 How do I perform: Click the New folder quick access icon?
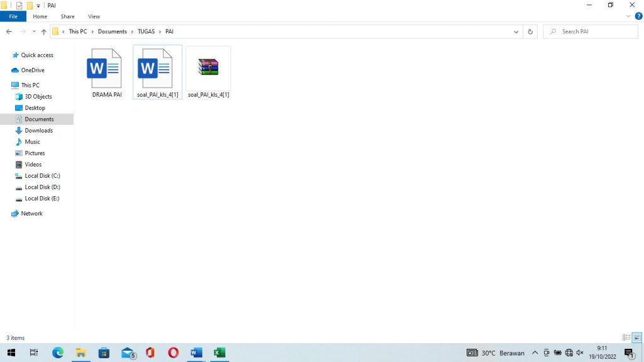tap(30, 5)
